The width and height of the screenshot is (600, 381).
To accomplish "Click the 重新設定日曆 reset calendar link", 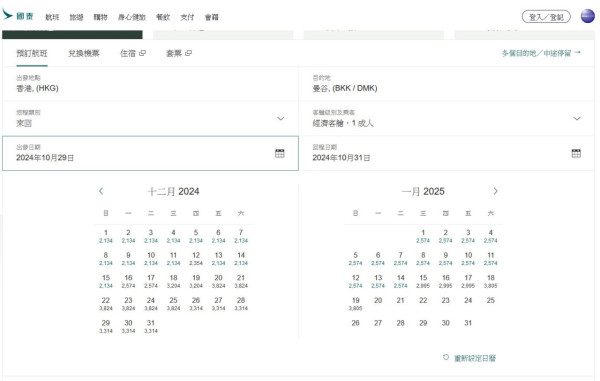I will point(475,358).
